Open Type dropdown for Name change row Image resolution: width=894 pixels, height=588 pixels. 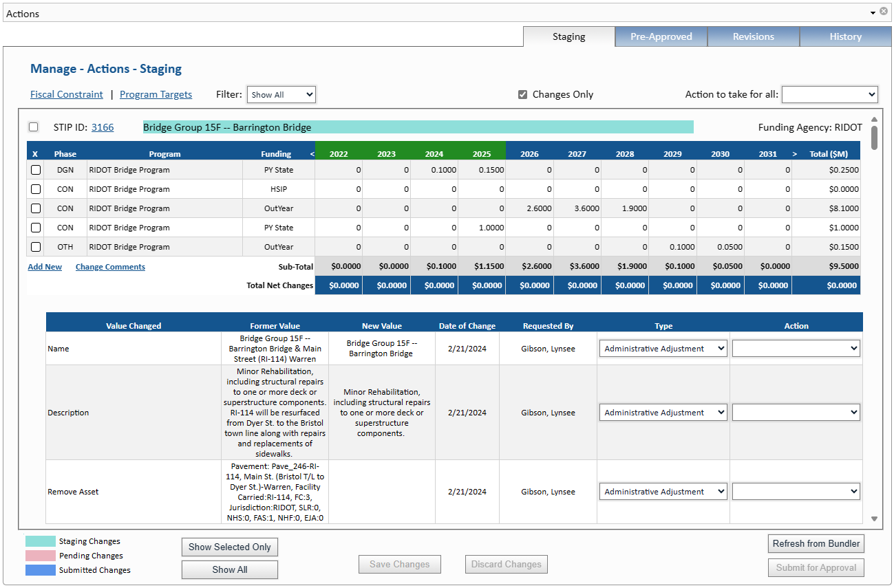663,349
